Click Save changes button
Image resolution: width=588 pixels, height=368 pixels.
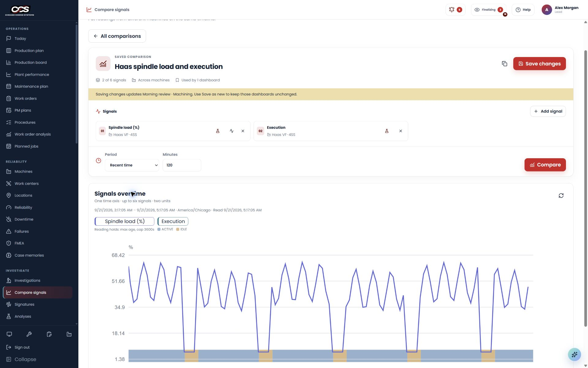pos(539,64)
